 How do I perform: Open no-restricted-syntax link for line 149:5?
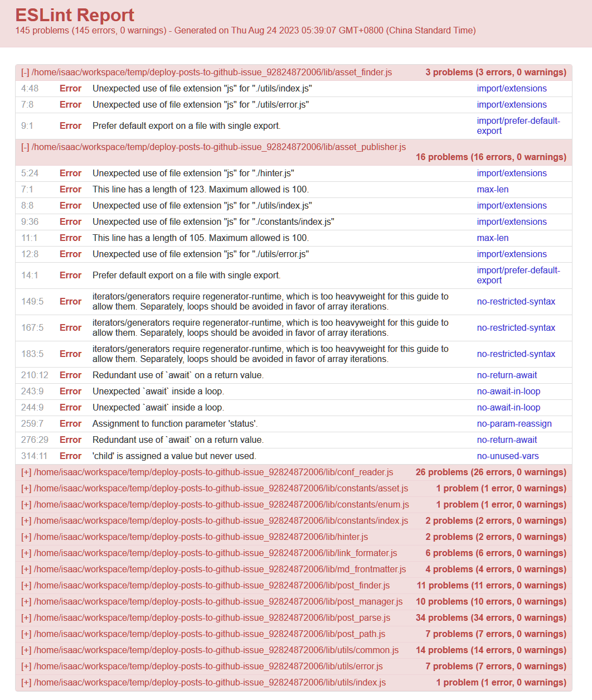tap(516, 302)
